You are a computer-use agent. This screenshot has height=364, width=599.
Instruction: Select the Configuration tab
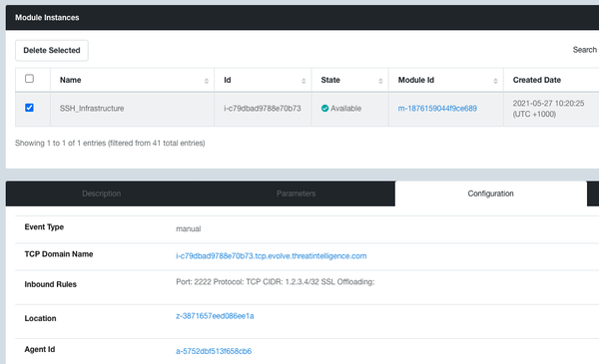pos(491,193)
